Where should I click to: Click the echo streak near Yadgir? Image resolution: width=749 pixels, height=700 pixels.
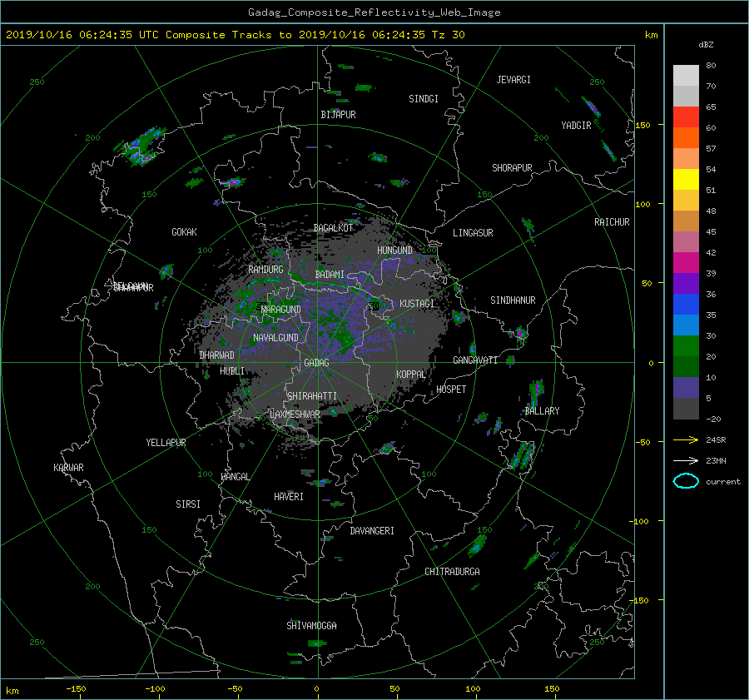[591, 107]
